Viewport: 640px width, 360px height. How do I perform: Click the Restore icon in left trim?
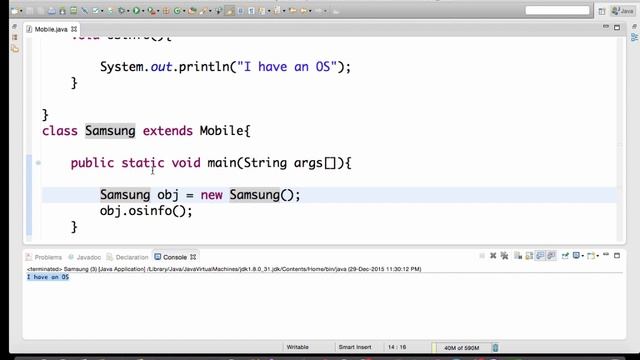click(15, 27)
